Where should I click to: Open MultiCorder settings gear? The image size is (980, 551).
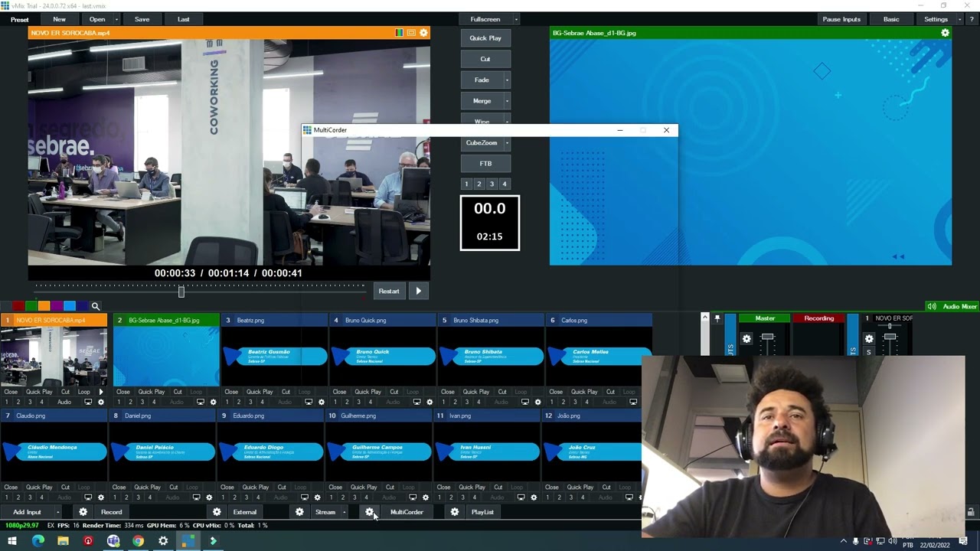370,512
